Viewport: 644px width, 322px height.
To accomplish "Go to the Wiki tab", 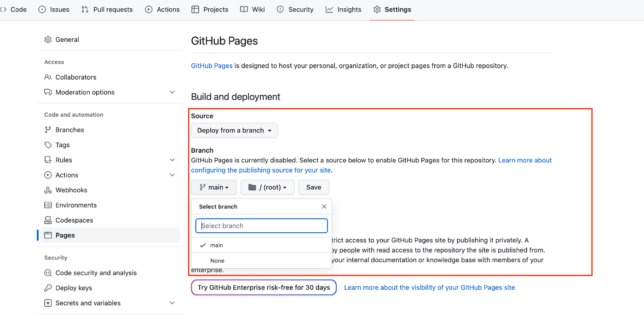I will [253, 9].
